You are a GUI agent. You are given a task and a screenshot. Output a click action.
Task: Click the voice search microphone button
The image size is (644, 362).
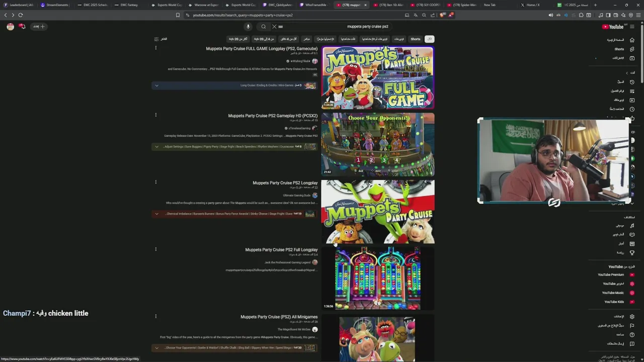(248, 27)
